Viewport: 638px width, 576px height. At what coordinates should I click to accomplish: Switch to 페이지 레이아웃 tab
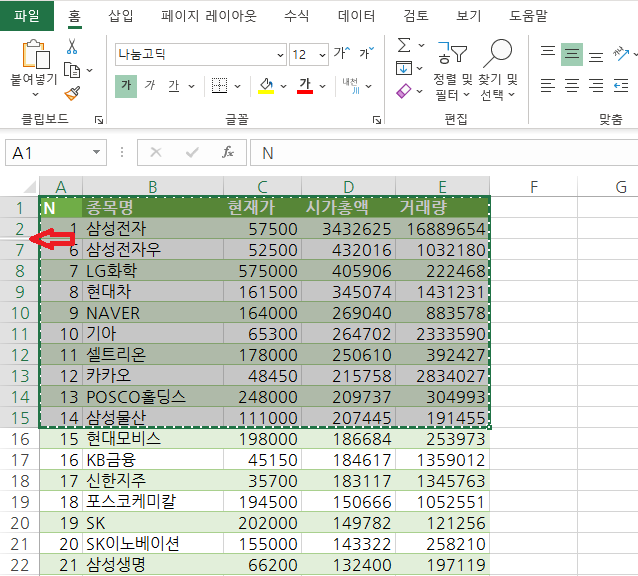[209, 16]
